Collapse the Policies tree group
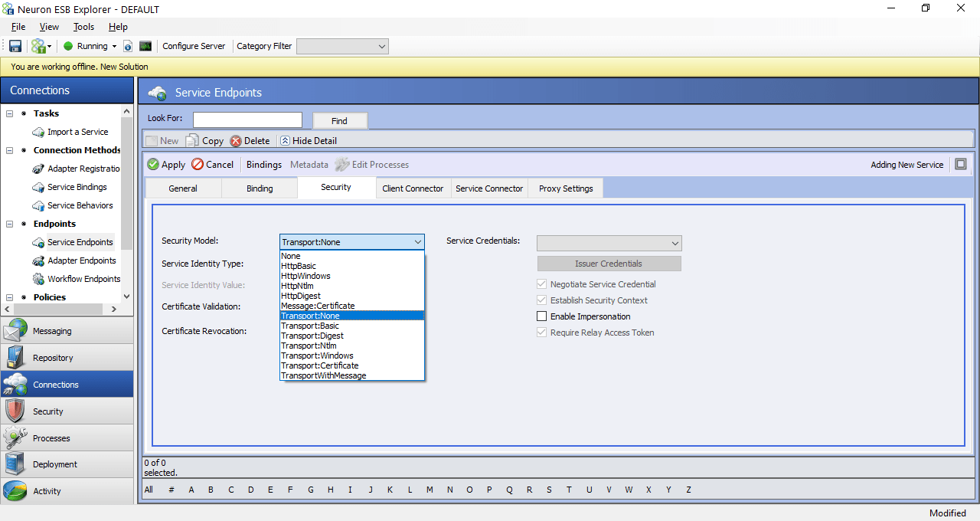980x521 pixels. pyautogui.click(x=10, y=297)
